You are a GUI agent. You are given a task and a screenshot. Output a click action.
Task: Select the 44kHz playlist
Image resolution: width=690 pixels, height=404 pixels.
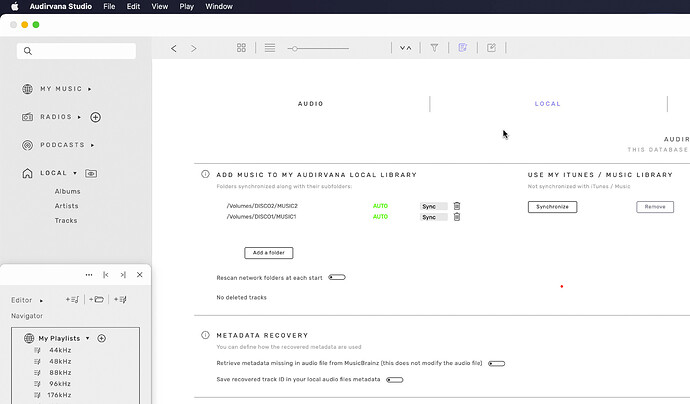point(60,350)
